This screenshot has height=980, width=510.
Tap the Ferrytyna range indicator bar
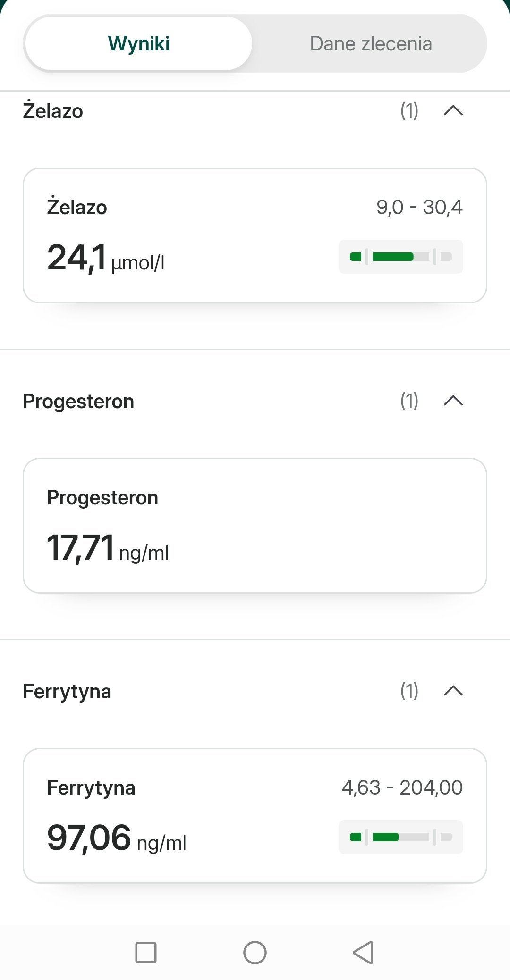click(x=400, y=837)
